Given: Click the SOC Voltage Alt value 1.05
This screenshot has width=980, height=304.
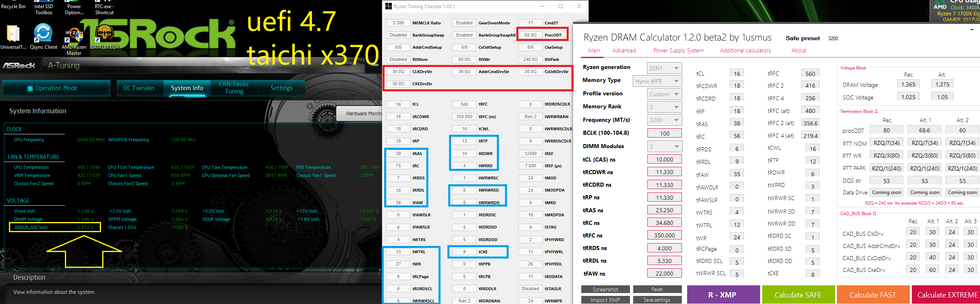Looking at the screenshot, I should (x=942, y=97).
